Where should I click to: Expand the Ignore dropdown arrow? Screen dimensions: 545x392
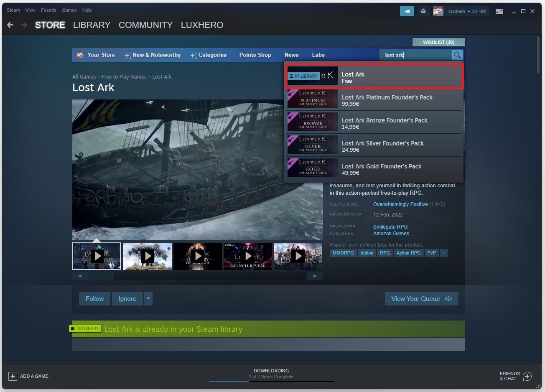coord(148,299)
